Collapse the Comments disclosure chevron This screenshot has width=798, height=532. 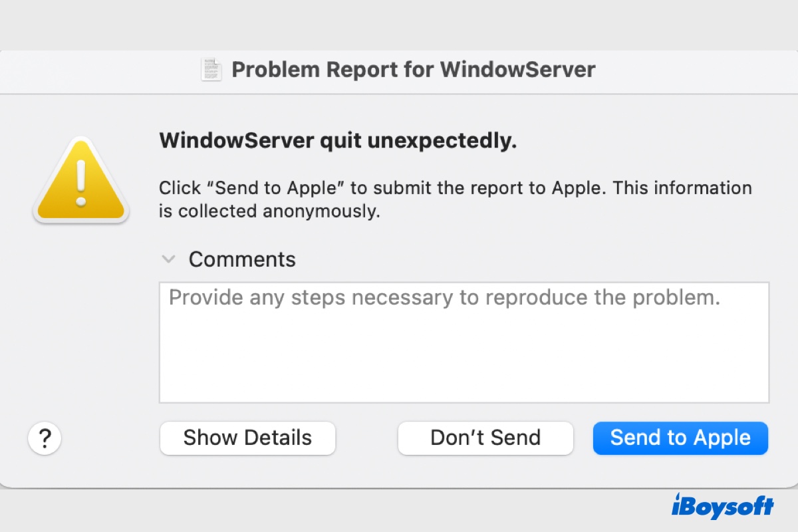(169, 259)
